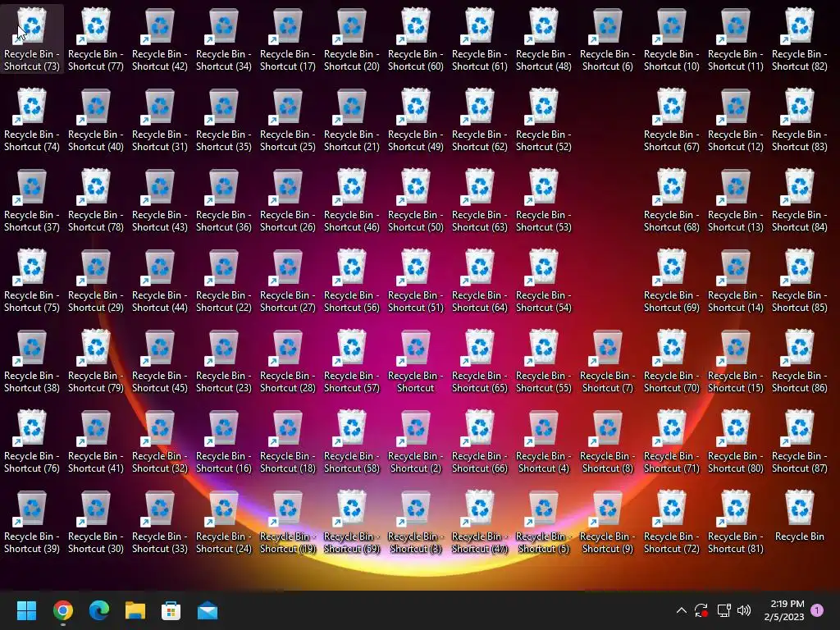Expand hidden system tray icons chevron

click(x=682, y=609)
